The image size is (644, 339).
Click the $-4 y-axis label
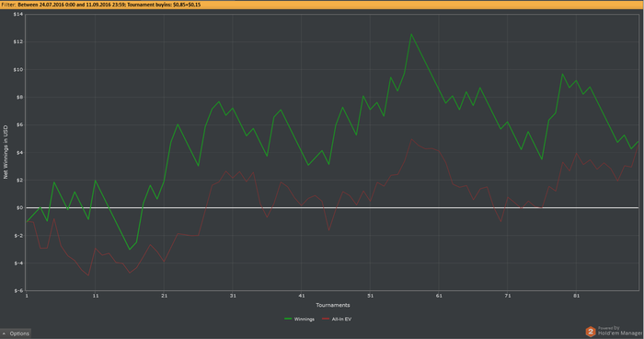(x=18, y=263)
